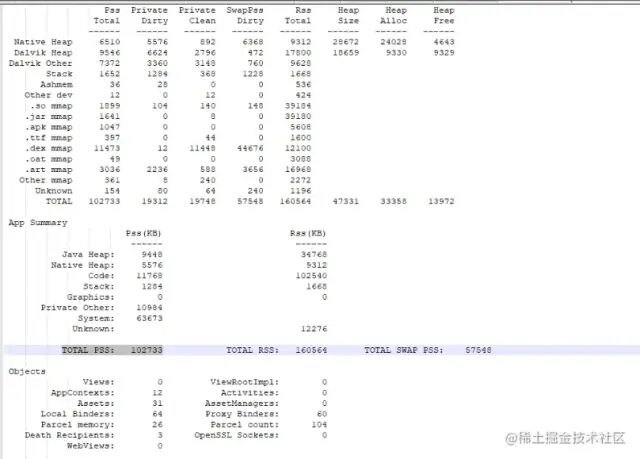
Task: Select the "Graphics:" summary label
Action: pos(91,297)
